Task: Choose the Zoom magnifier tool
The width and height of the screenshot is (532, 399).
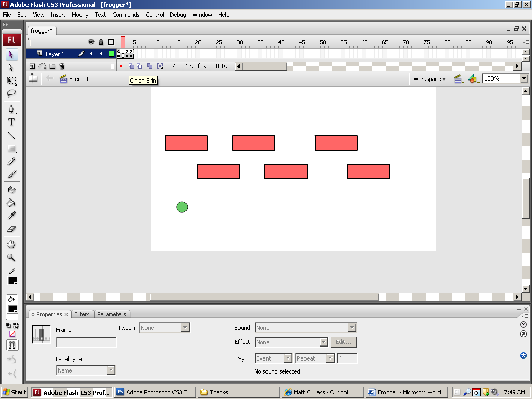Action: [x=11, y=257]
